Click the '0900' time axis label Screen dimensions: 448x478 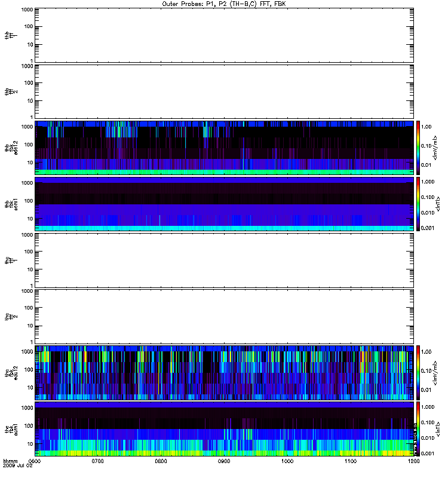coord(225,461)
